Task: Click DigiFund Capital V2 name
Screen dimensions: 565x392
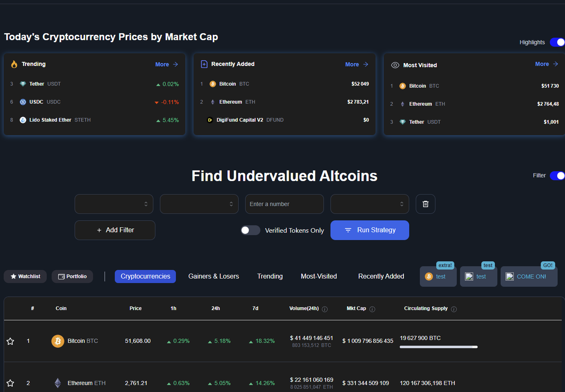Action: pos(240,120)
